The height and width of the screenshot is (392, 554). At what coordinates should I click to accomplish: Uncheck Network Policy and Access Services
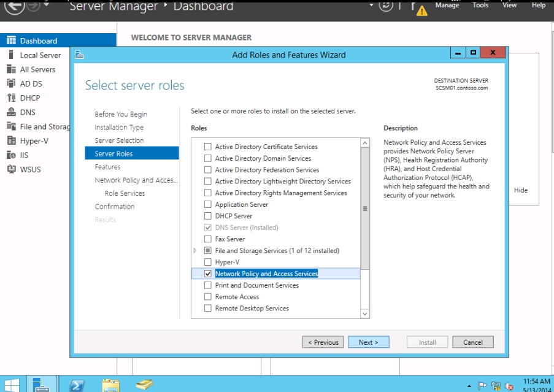[x=208, y=274]
